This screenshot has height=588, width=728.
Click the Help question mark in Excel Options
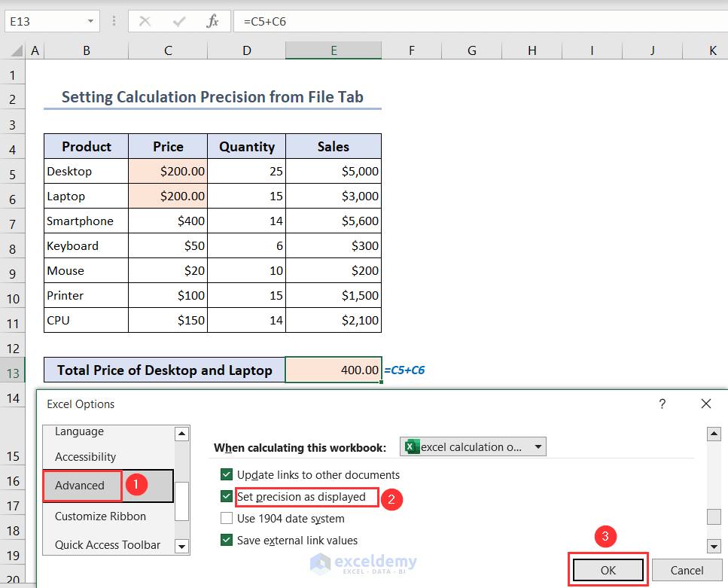[662, 404]
